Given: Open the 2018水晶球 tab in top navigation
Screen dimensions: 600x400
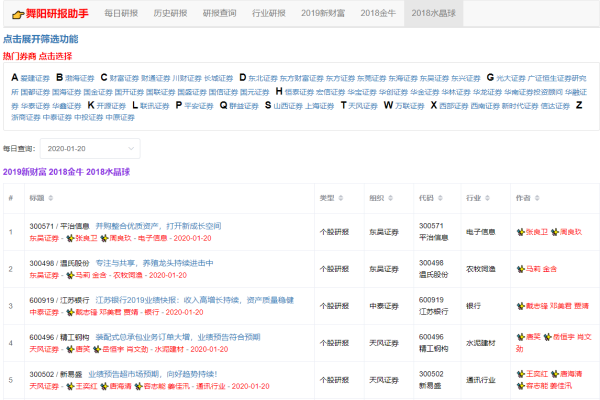Looking at the screenshot, I should tap(434, 13).
